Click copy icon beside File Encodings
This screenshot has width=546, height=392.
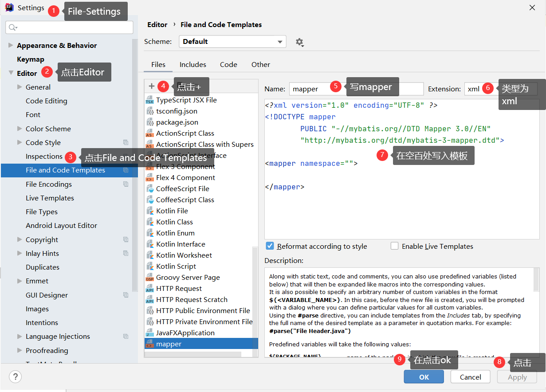126,184
